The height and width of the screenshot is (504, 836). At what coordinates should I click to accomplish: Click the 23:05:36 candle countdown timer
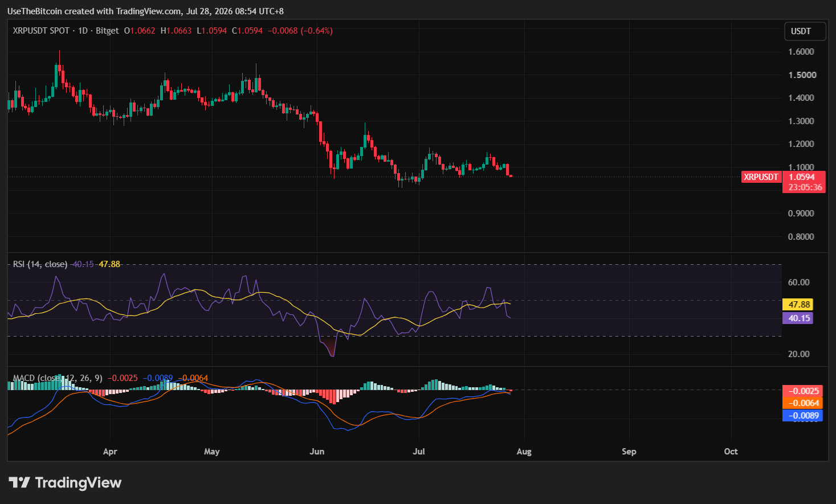point(805,187)
